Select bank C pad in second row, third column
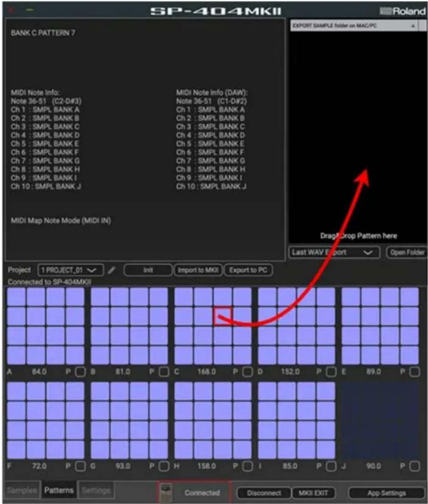 click(x=222, y=316)
